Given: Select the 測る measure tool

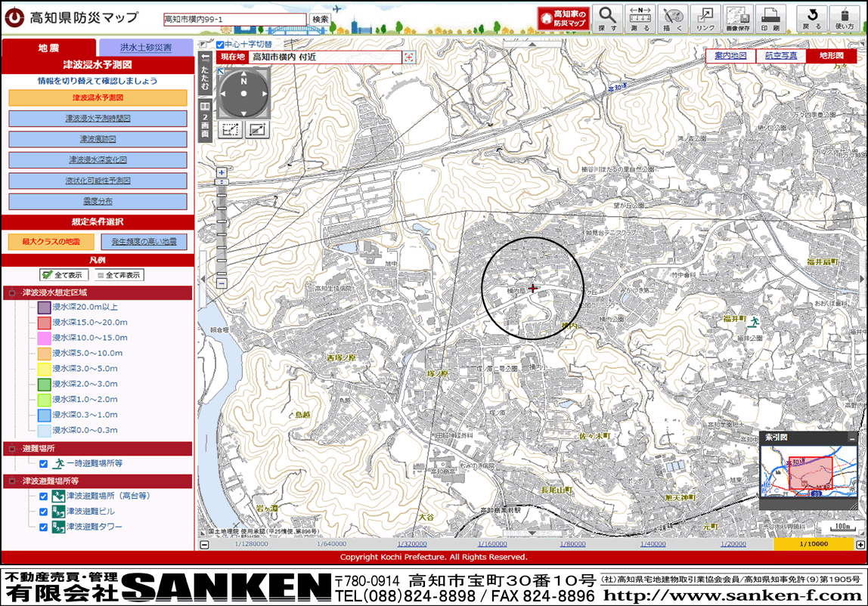Looking at the screenshot, I should 640,18.
